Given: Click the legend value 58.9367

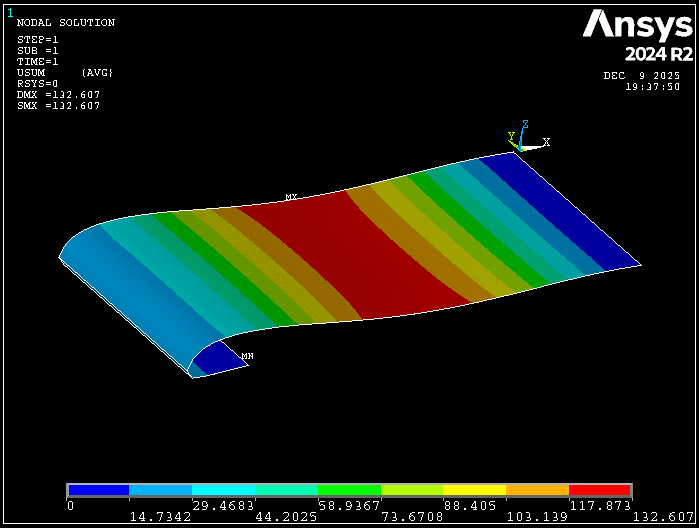Looking at the screenshot, I should coord(350,506).
